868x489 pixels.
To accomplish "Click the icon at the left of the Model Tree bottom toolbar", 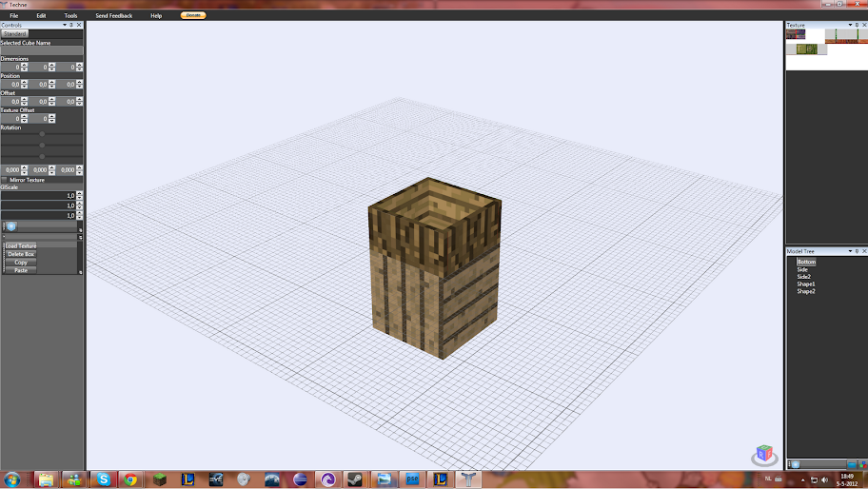I will (x=796, y=464).
